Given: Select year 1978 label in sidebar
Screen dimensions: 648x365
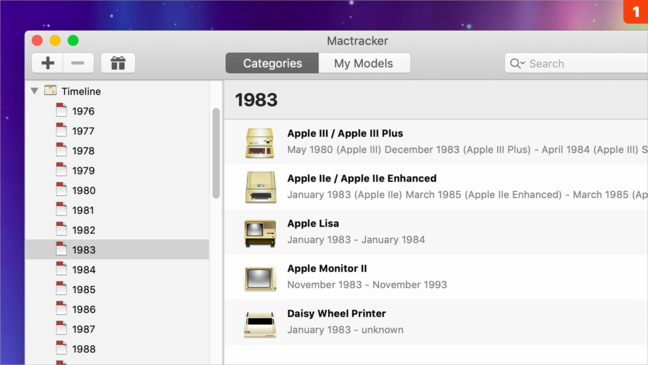Looking at the screenshot, I should click(83, 151).
